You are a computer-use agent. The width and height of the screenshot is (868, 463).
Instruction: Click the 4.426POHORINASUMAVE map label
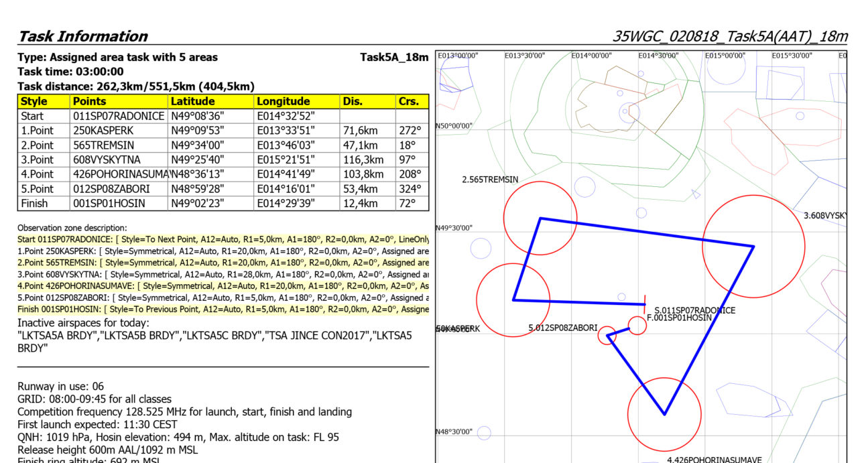coord(714,460)
